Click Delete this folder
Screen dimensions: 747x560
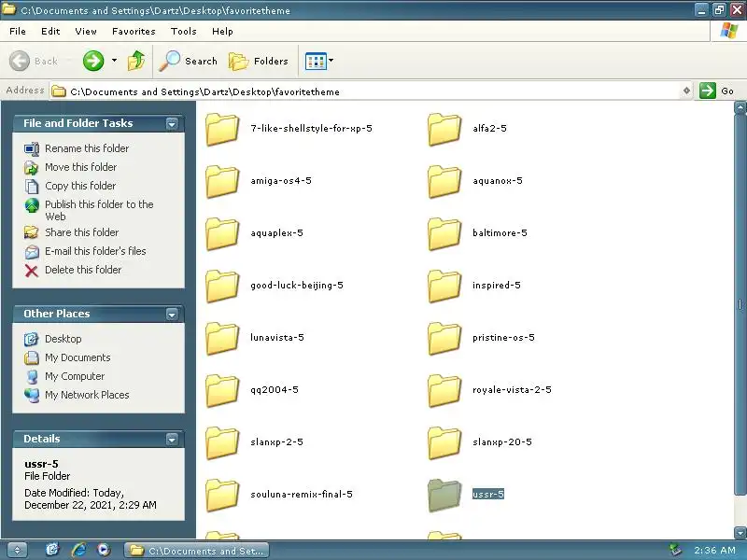tap(83, 270)
